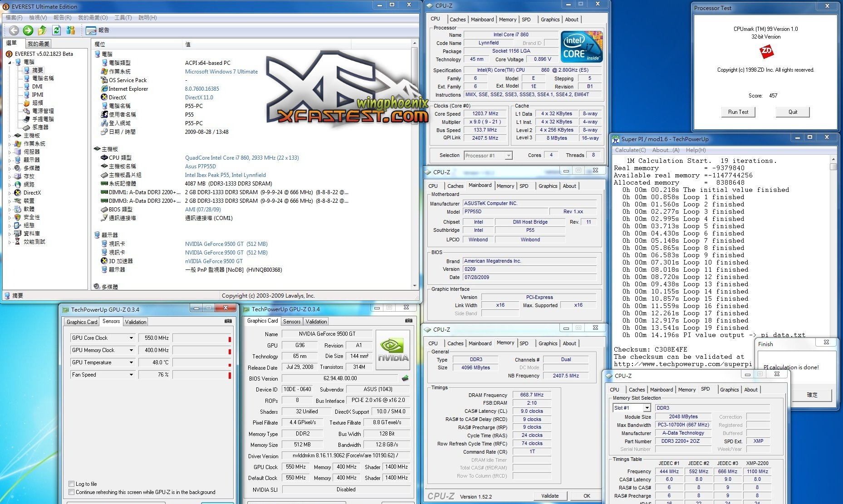The width and height of the screenshot is (843, 504).
Task: Open the EVEREST users/favorites people icon
Action: pyautogui.click(x=70, y=30)
